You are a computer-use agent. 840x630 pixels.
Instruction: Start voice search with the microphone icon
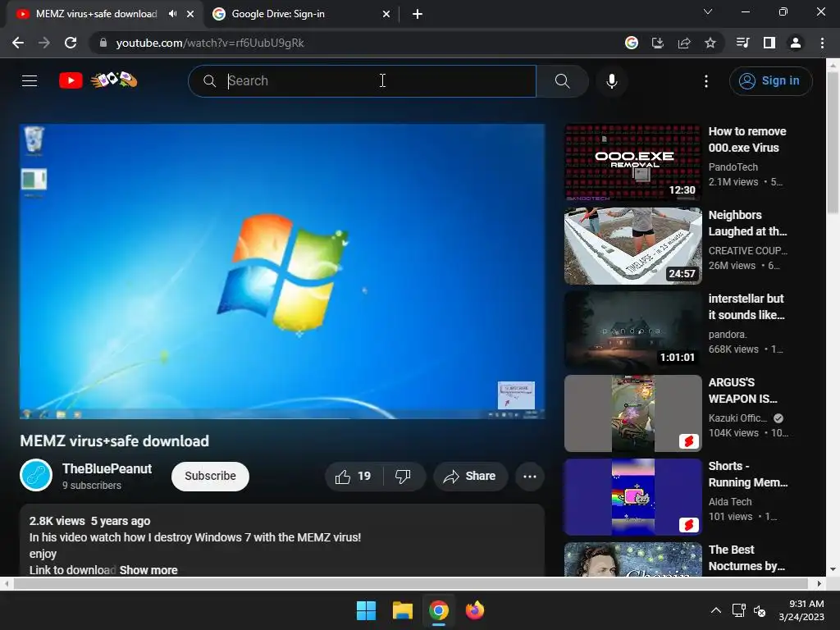(612, 81)
